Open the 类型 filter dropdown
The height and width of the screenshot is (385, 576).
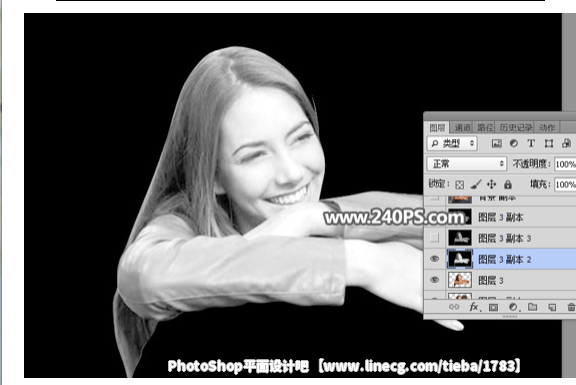pyautogui.click(x=452, y=143)
